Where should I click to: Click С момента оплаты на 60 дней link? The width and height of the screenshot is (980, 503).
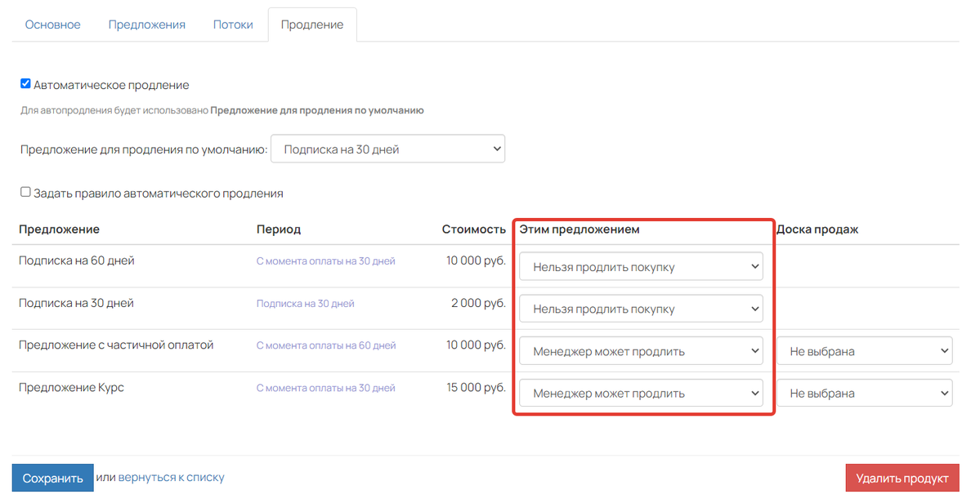point(325,345)
